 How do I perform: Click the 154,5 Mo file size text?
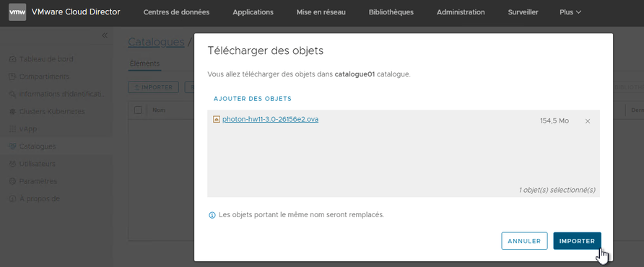(554, 121)
